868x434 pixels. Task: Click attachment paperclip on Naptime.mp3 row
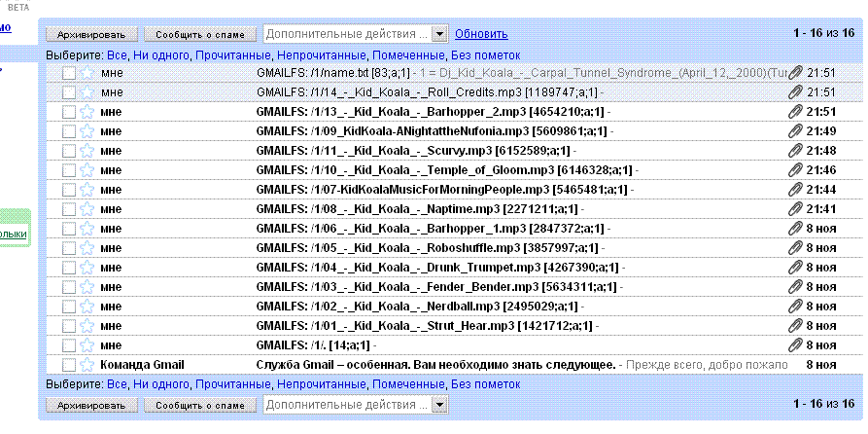795,209
